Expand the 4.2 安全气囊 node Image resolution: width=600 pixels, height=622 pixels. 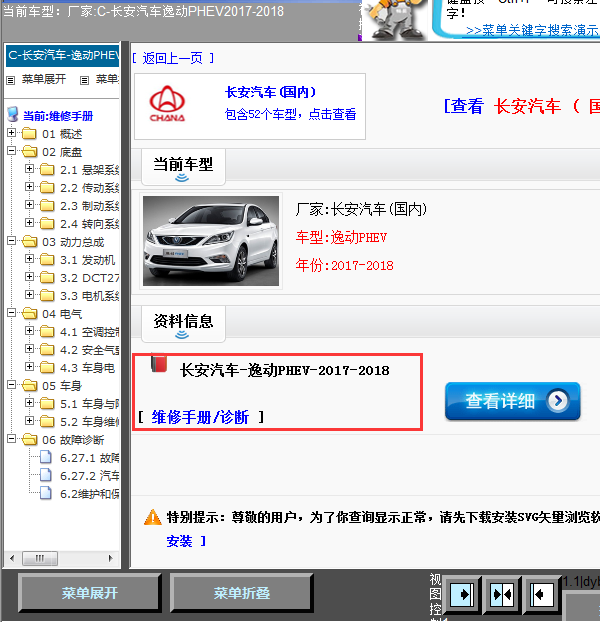tap(29, 349)
